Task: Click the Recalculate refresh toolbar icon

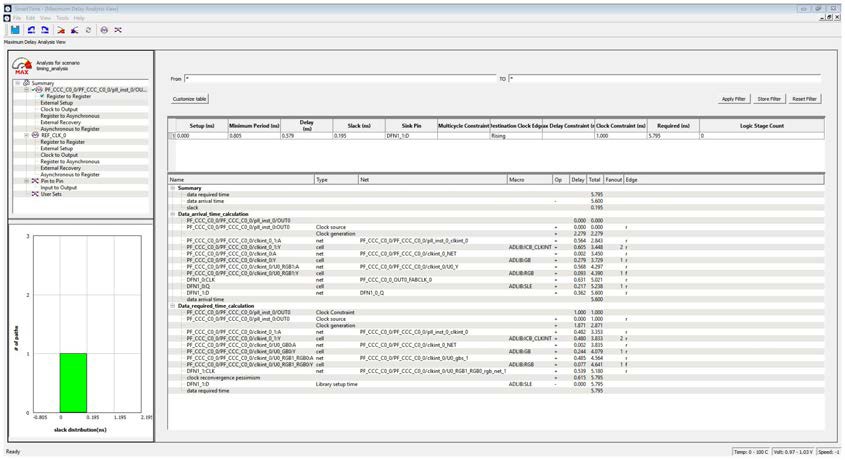Action: [x=89, y=30]
